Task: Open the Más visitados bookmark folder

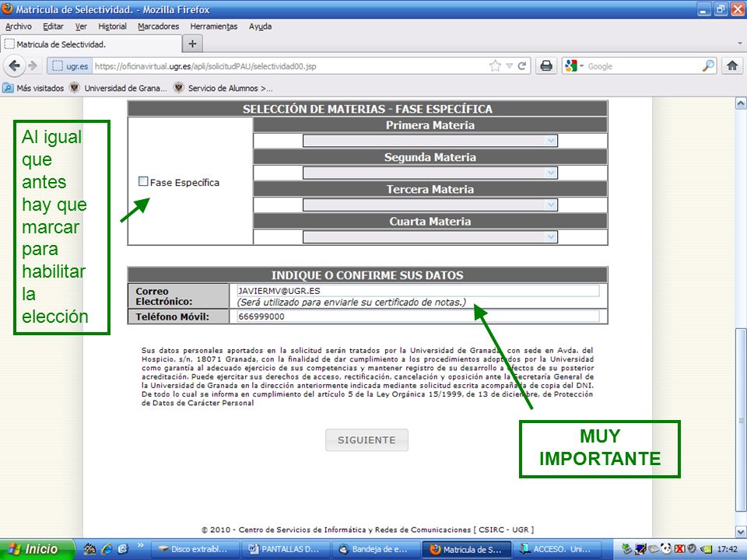Action: tap(33, 88)
